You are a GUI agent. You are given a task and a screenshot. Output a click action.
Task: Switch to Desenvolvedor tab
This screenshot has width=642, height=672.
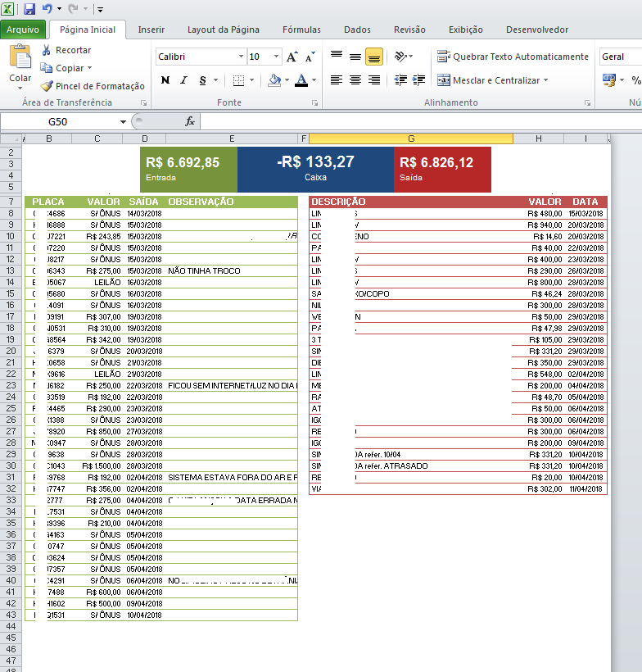(537, 30)
